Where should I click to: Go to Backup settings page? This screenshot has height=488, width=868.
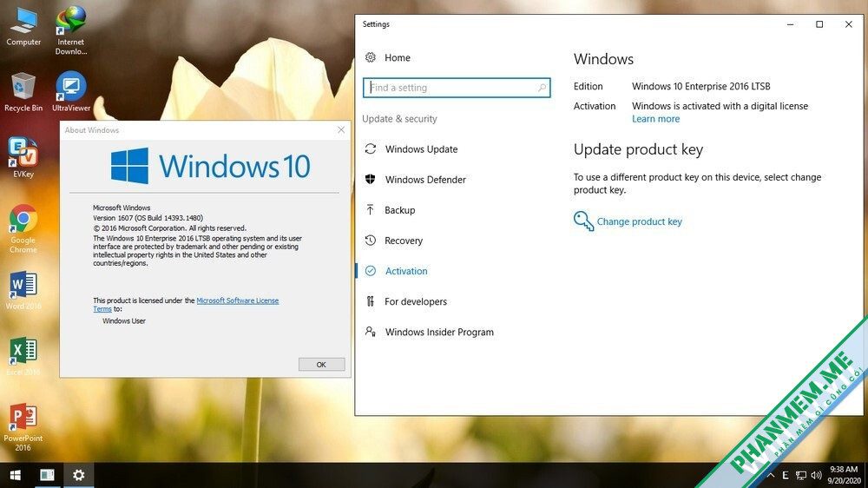[399, 210]
